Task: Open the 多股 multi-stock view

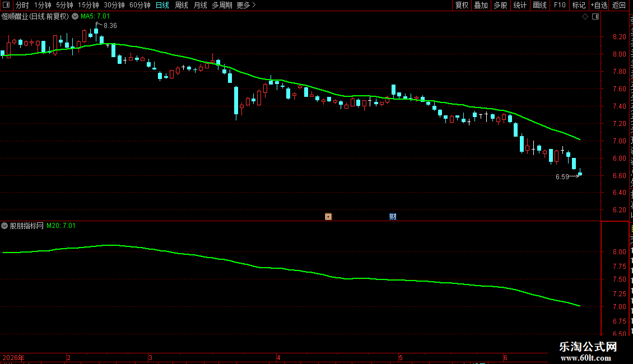Action: [500, 5]
